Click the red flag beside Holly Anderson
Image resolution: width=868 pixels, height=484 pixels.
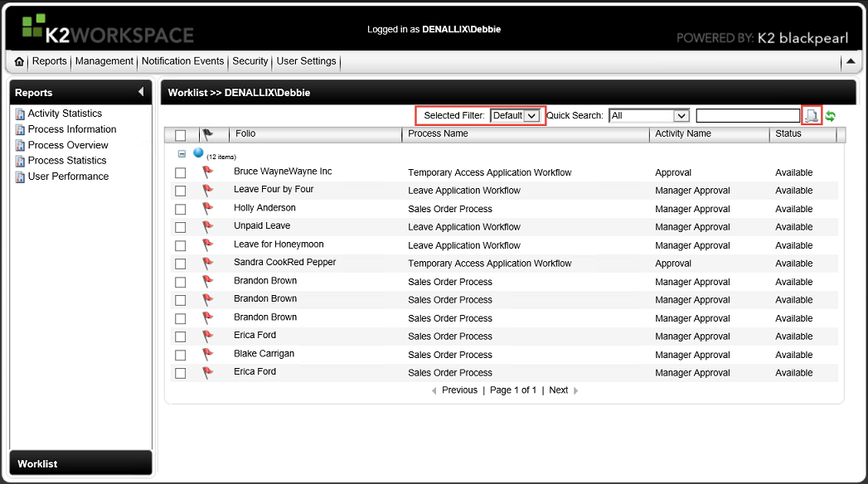point(207,209)
